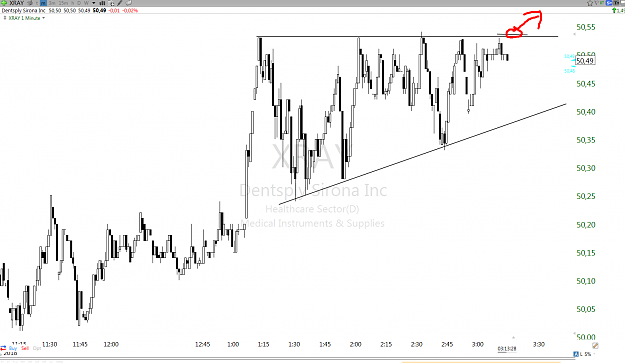Select the 1-minute 'm' timeframe button

pyautogui.click(x=43, y=3)
